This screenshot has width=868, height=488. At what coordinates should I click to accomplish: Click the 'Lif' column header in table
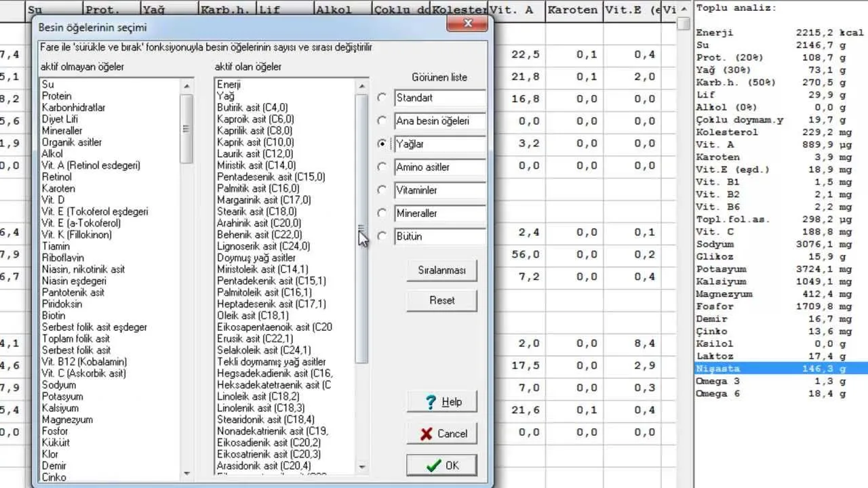coord(286,9)
